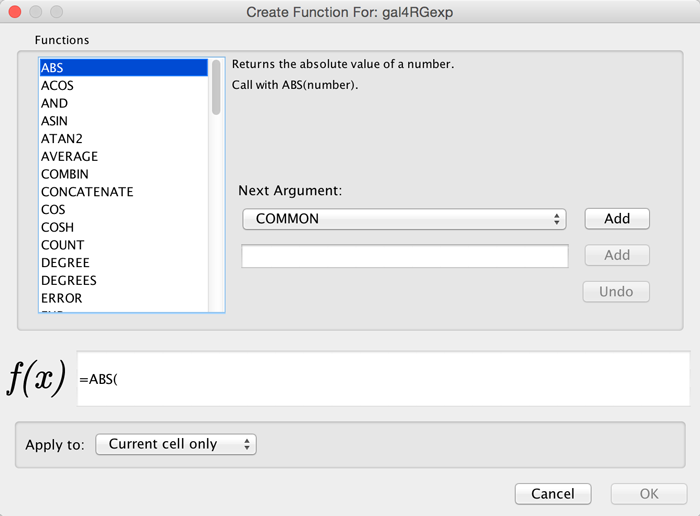Click the red close window button

click(x=13, y=12)
